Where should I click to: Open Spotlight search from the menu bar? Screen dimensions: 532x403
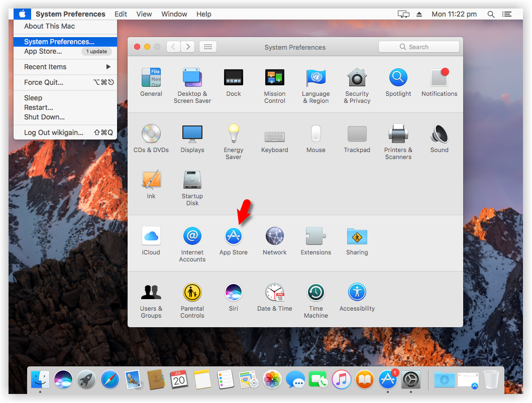click(491, 14)
